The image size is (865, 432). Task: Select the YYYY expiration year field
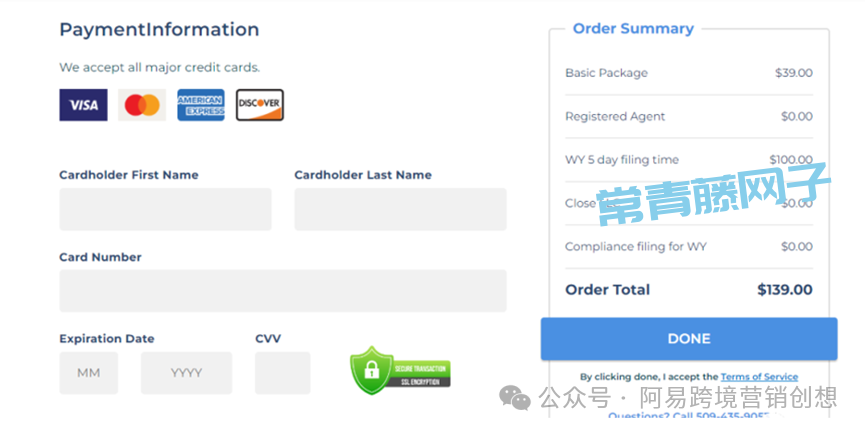186,373
